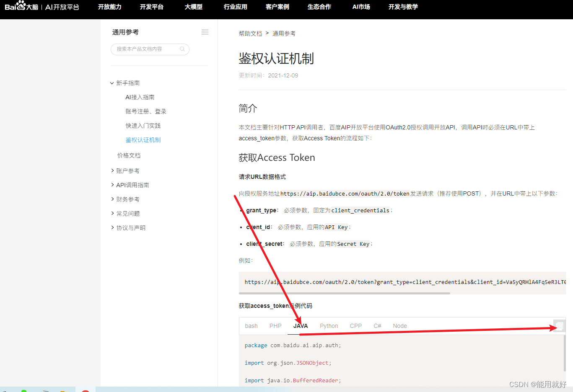Expand the API调用指南 tree section
Screen dimensions: 573x392
[x=130, y=185]
